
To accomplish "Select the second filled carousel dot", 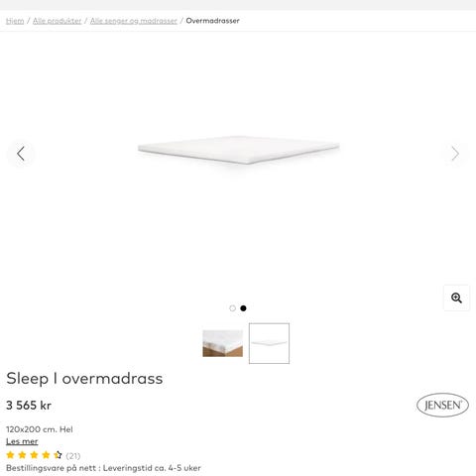I will coord(243,308).
